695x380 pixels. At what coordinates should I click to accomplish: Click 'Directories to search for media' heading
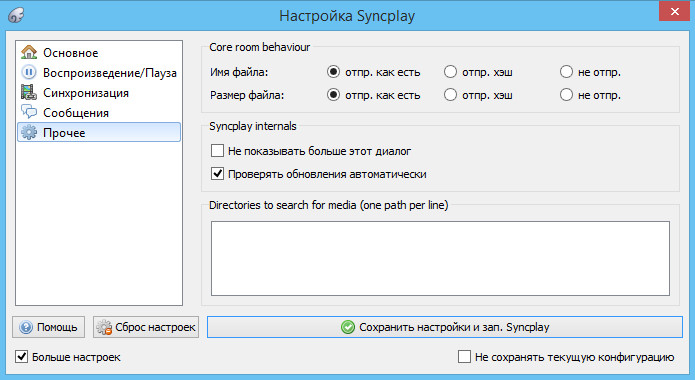[328, 205]
